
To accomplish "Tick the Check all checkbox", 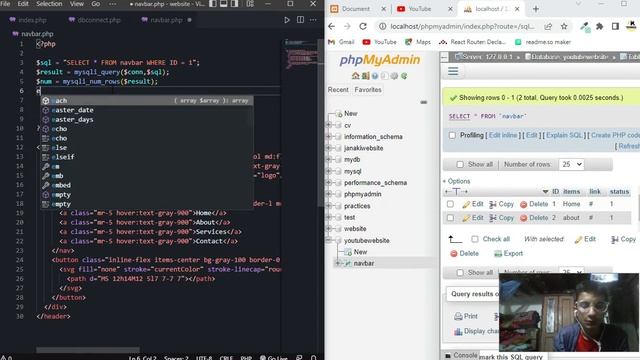I will point(475,239).
